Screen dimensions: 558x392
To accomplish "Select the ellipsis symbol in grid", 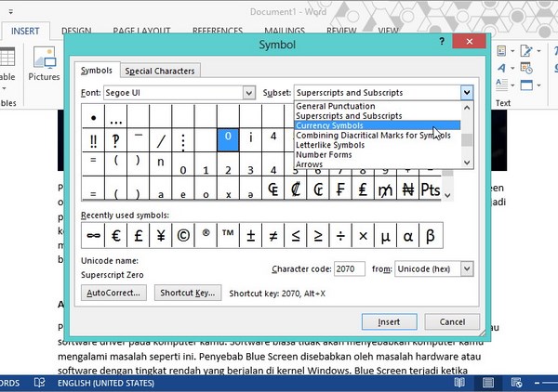I will [x=115, y=116].
